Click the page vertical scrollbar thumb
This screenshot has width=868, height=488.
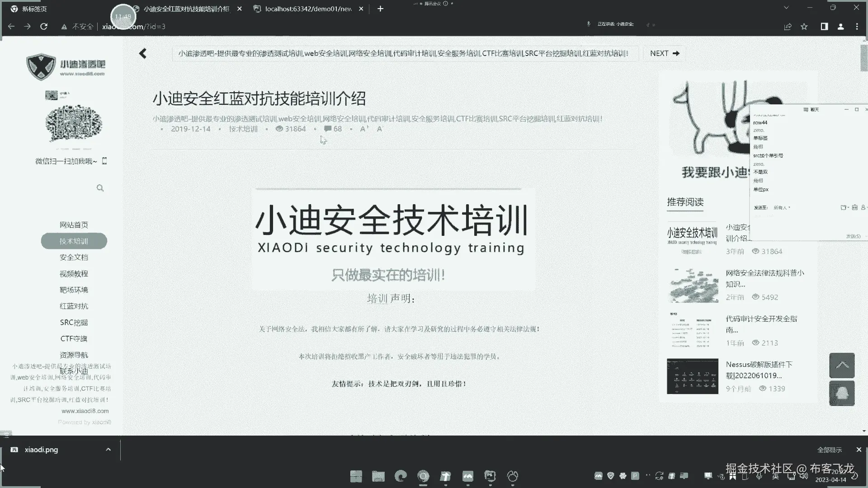tap(863, 58)
